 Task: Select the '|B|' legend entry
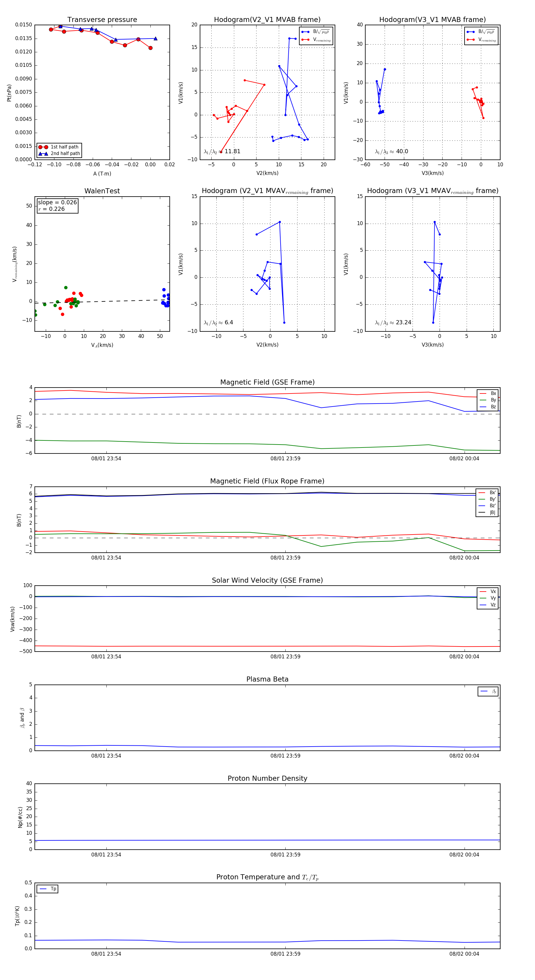[487, 513]
